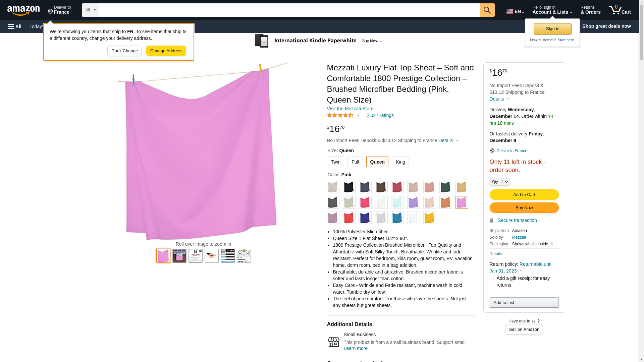
Task: Open the cart icon
Action: (620, 10)
